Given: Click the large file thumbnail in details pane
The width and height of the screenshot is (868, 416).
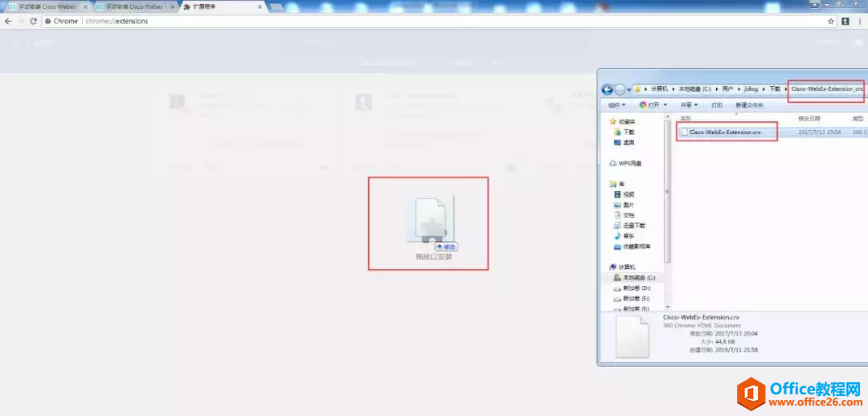Looking at the screenshot, I should tap(632, 336).
